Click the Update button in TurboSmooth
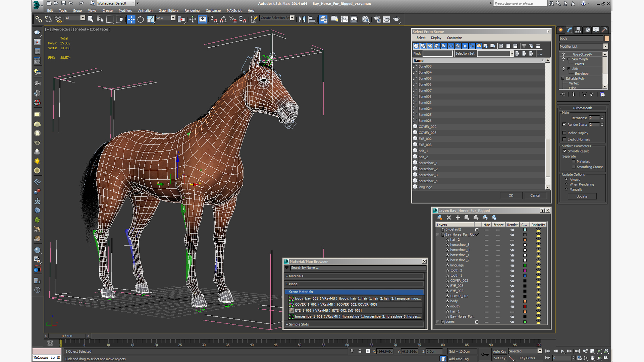Viewport: 644px width, 362px height. pos(582,196)
